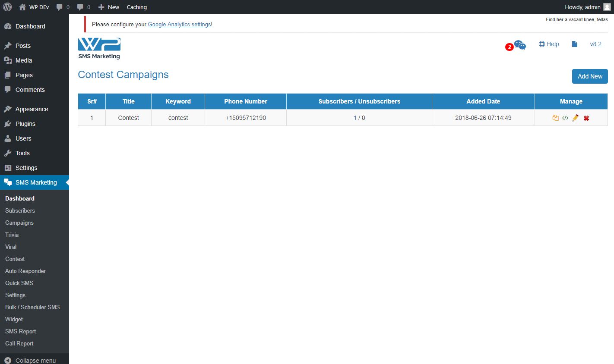Click added date 2018-06-26 07:14:49
Screen dimensions: 614x364
[483, 118]
